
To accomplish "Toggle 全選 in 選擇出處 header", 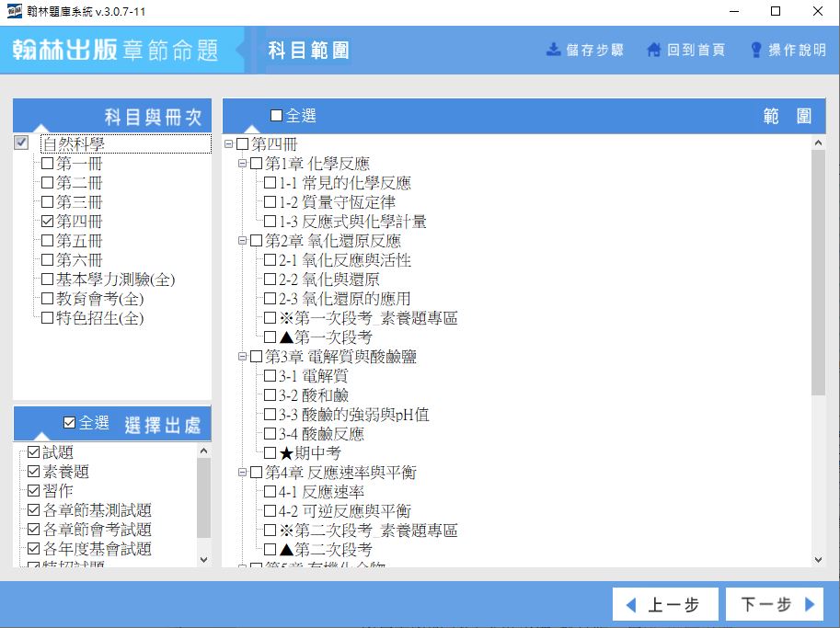I will [x=69, y=423].
